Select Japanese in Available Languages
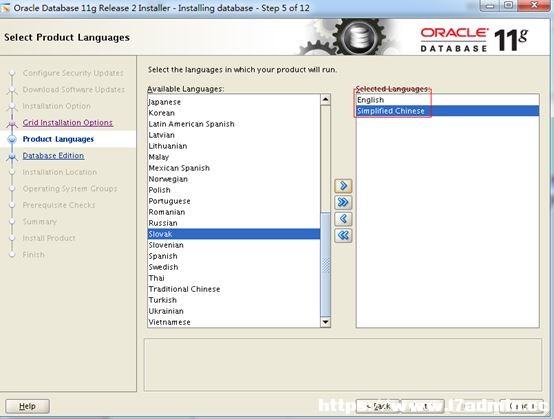The width and height of the screenshot is (554, 419). coord(234,102)
